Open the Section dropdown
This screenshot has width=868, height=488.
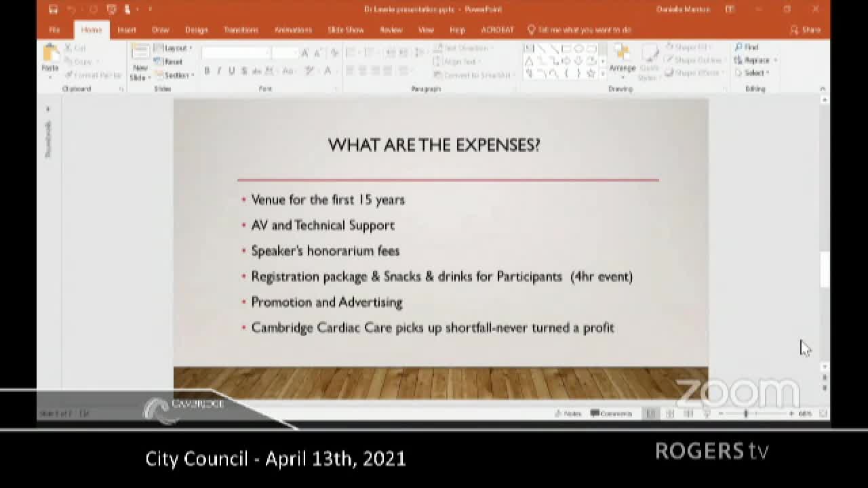tap(174, 75)
